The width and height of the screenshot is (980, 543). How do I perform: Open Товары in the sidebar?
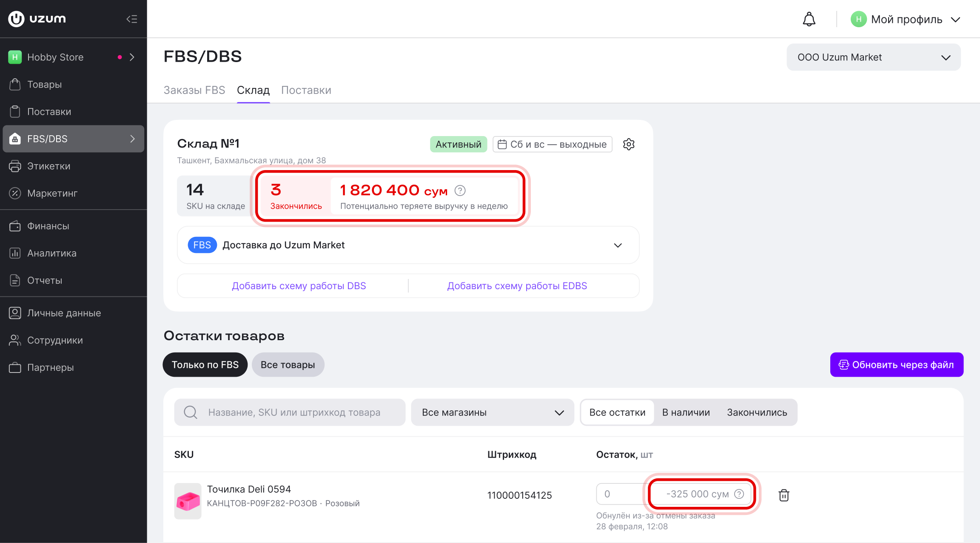pyautogui.click(x=74, y=84)
